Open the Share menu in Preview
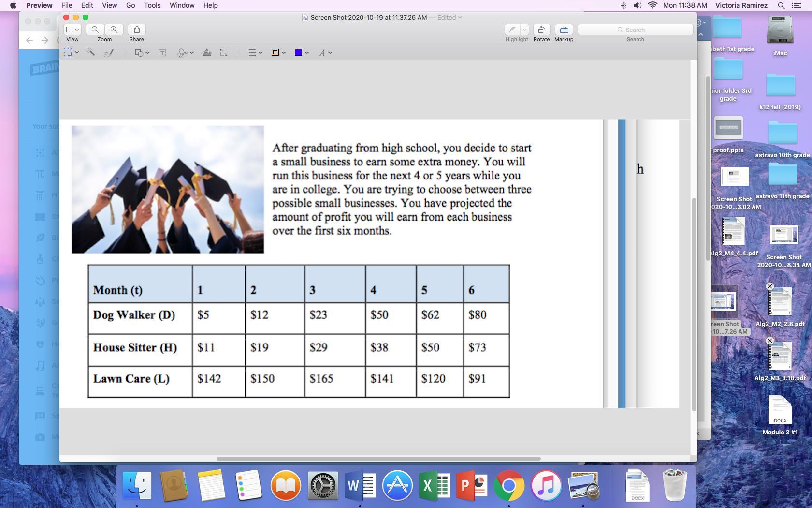This screenshot has height=508, width=812. [x=137, y=30]
